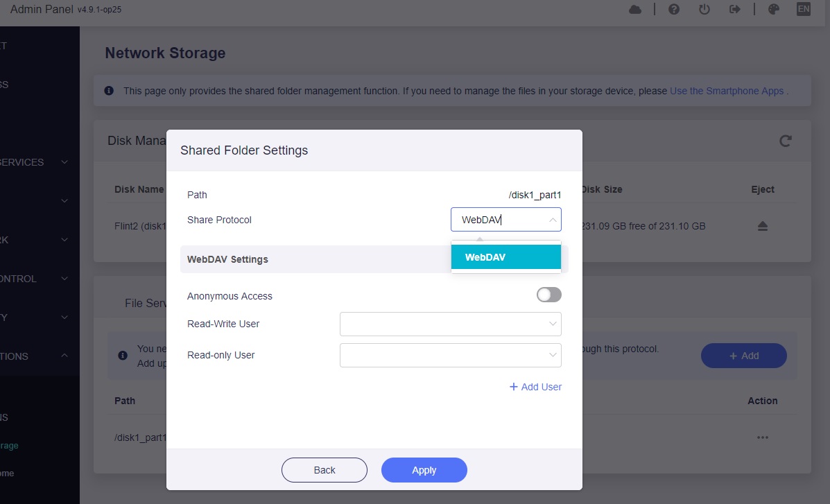Open the three-dots action menu for /disk1_part1
Screen dimensions: 830x504
point(762,437)
